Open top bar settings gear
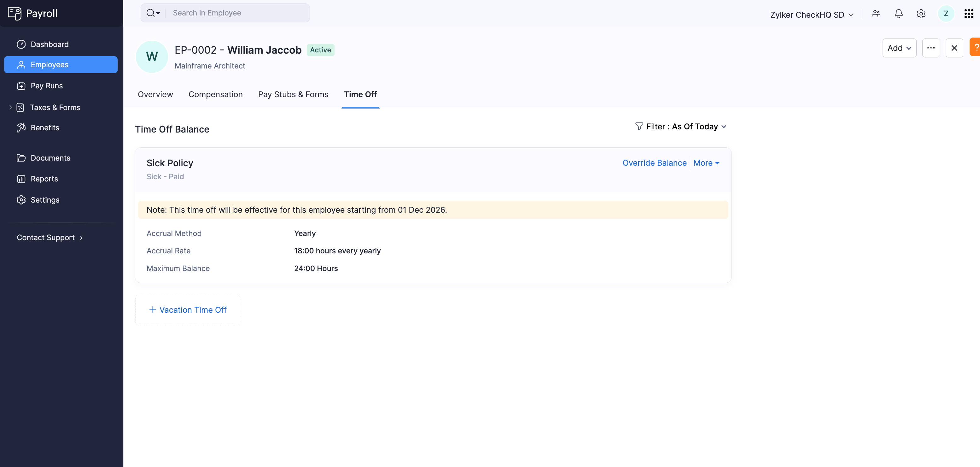980x467 pixels. [x=921, y=14]
